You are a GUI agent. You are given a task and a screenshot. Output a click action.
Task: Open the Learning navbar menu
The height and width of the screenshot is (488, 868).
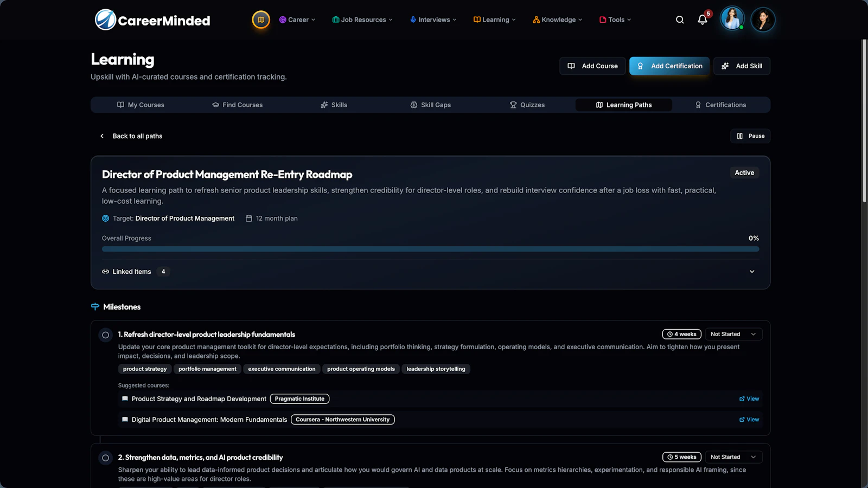click(495, 20)
